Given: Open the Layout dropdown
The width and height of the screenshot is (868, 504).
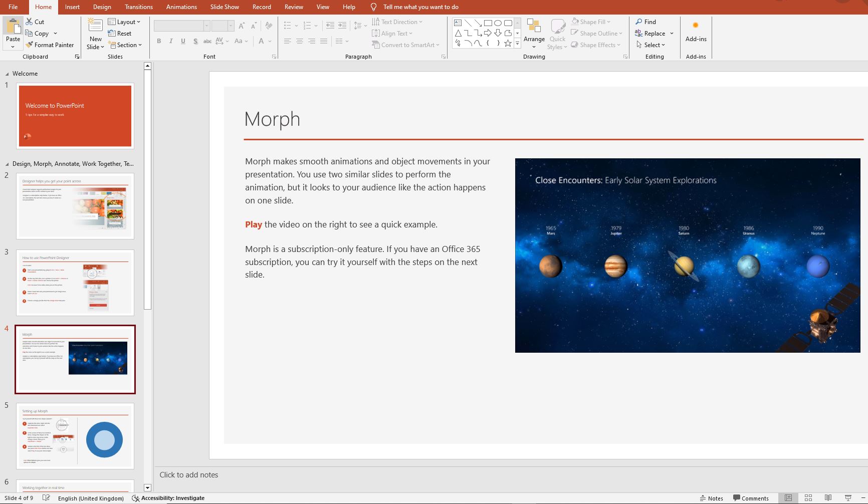Looking at the screenshot, I should (124, 22).
